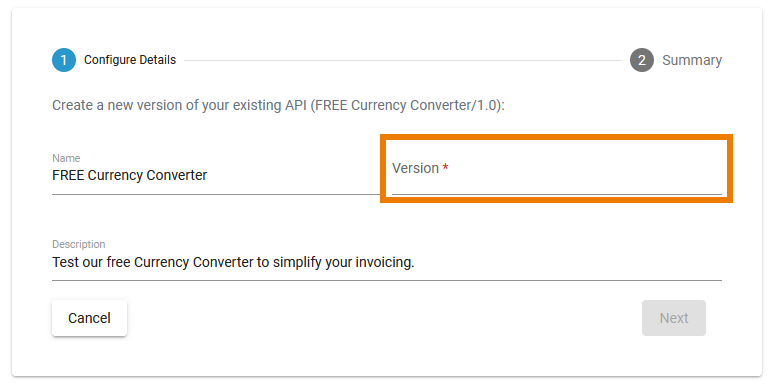Click the small Description label above field

pyautogui.click(x=78, y=244)
